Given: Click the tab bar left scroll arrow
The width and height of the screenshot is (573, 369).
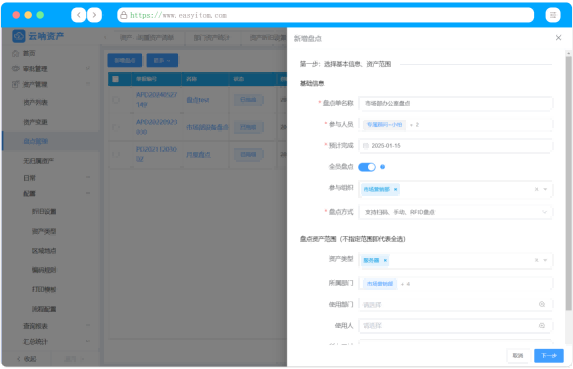Looking at the screenshot, I should point(106,38).
